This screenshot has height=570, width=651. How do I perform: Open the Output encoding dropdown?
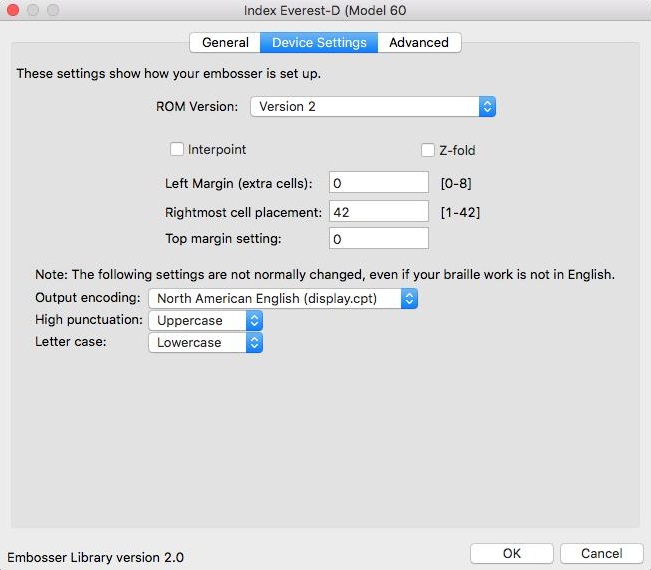tap(282, 298)
